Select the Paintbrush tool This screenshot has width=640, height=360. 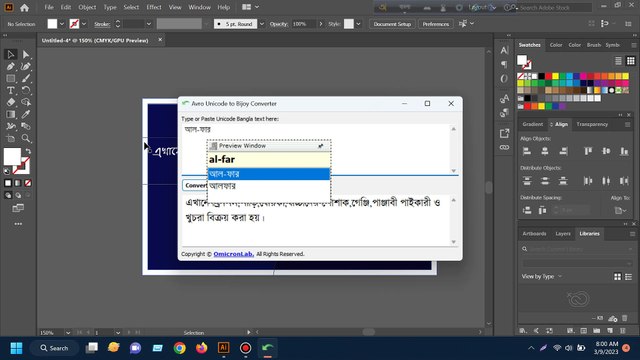pyautogui.click(x=26, y=78)
